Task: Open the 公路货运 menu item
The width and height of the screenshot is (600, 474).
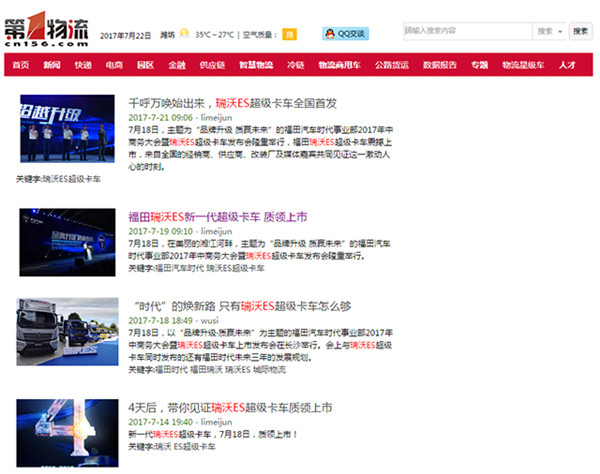Action: point(392,65)
